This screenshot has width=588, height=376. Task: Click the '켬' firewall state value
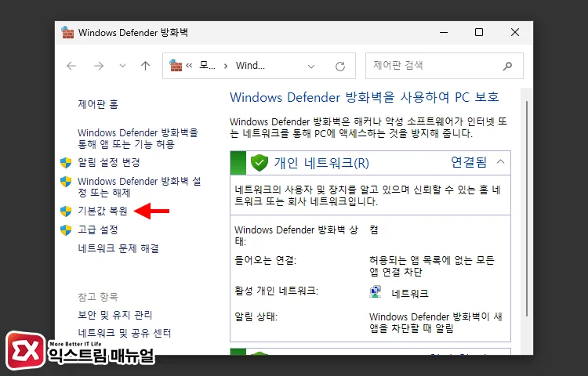[373, 230]
